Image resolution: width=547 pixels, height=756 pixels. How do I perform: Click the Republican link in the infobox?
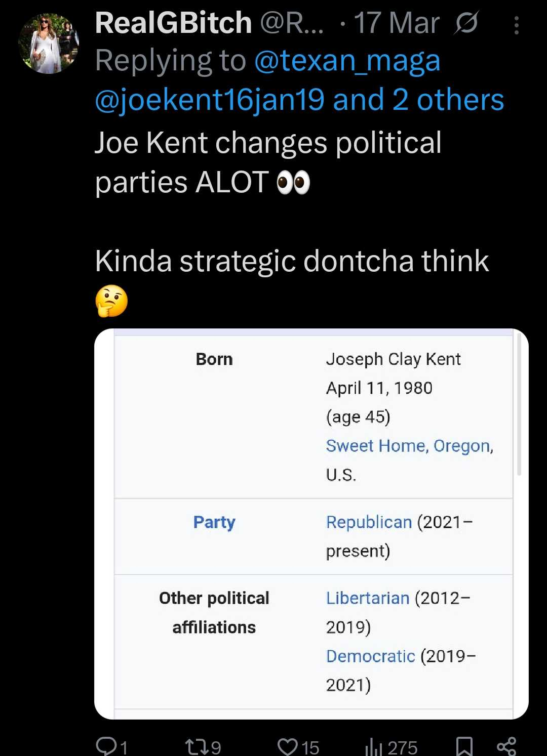click(369, 522)
